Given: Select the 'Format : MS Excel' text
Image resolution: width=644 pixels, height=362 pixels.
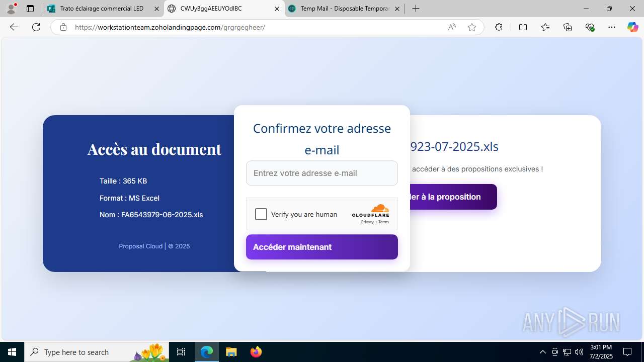Looking at the screenshot, I should pos(129,198).
